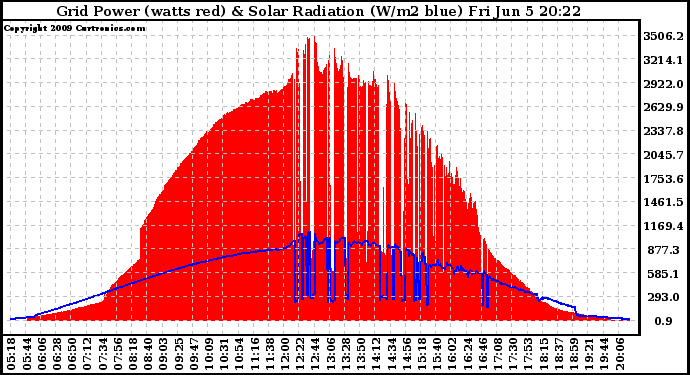This screenshot has height=375, width=690.
Task: Click the 1461.5 y-axis label
Action: (663, 202)
